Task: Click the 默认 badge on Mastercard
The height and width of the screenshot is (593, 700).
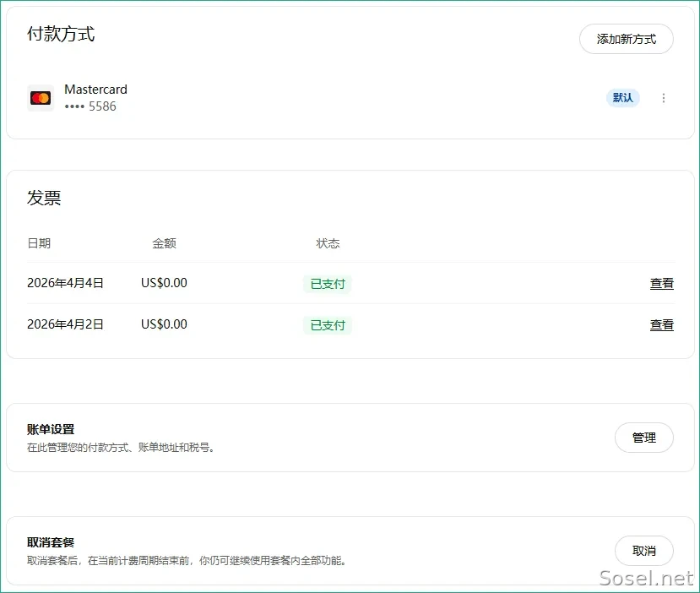Action: (623, 98)
